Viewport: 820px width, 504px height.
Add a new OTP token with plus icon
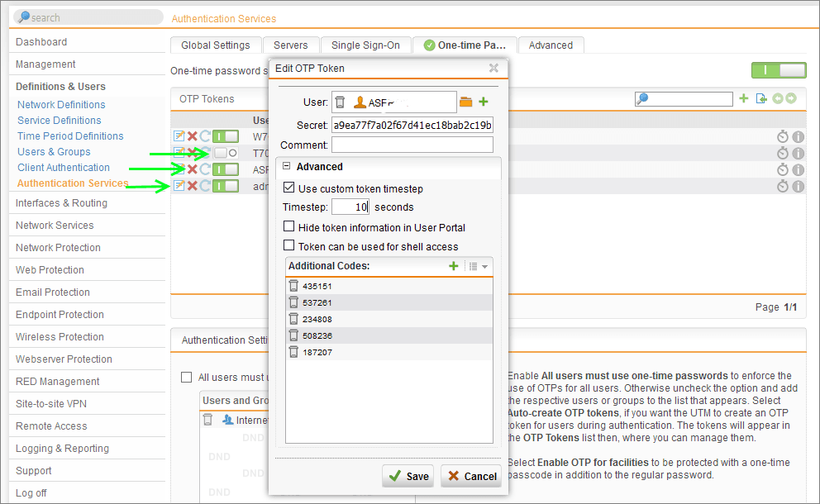[x=744, y=98]
